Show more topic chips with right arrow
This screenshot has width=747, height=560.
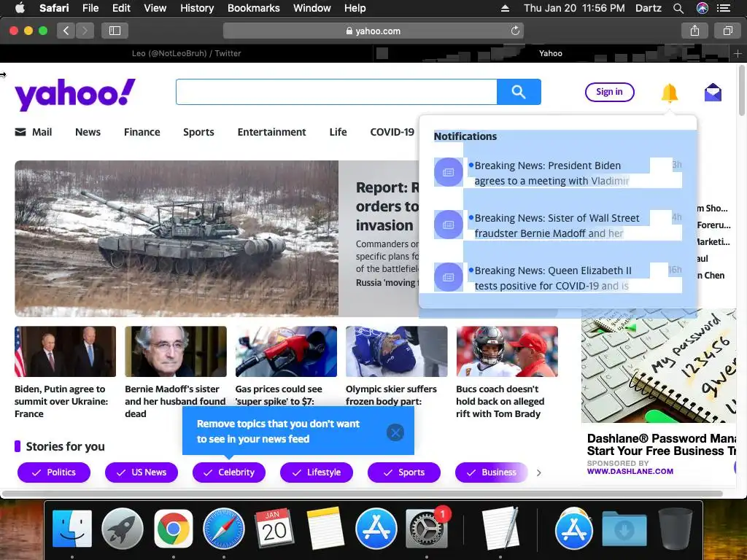point(539,472)
